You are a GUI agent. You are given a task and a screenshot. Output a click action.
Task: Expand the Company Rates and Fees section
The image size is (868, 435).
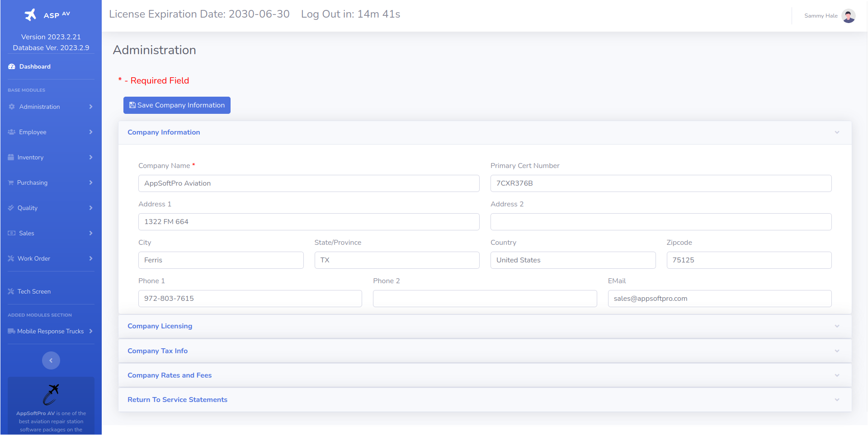click(x=170, y=375)
